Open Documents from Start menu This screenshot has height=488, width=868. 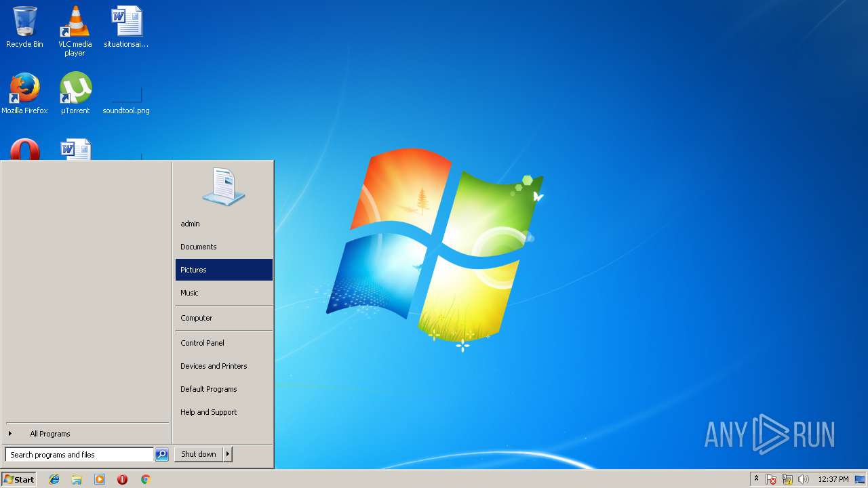point(224,247)
